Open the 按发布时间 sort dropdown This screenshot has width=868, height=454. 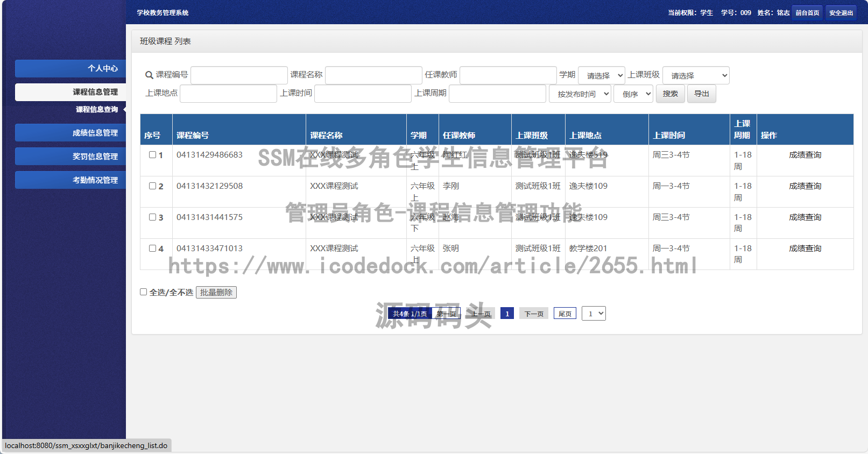click(x=580, y=94)
